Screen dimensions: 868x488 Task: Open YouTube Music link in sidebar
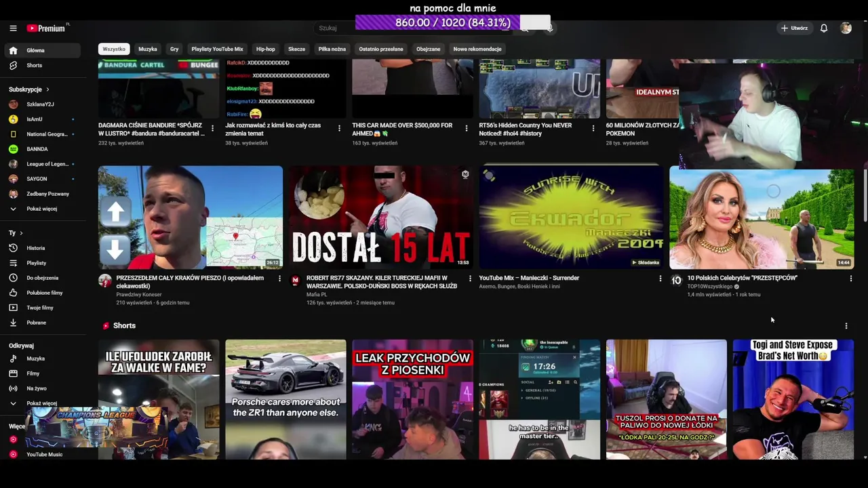[43, 454]
